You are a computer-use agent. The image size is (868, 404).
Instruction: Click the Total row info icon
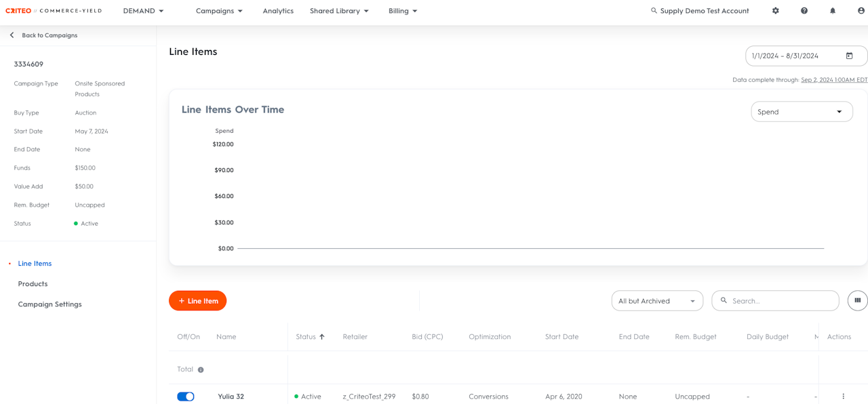201,370
